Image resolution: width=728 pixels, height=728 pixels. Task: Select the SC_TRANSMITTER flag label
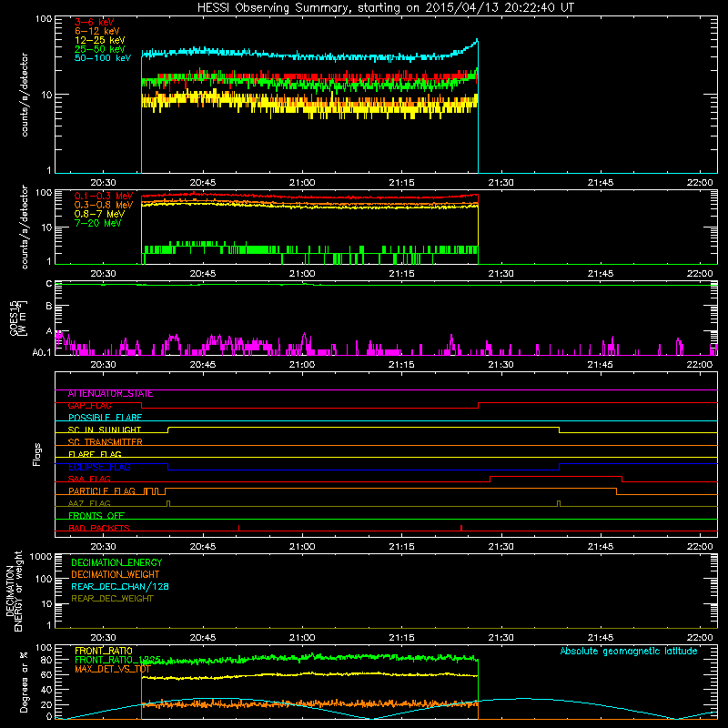(105, 442)
